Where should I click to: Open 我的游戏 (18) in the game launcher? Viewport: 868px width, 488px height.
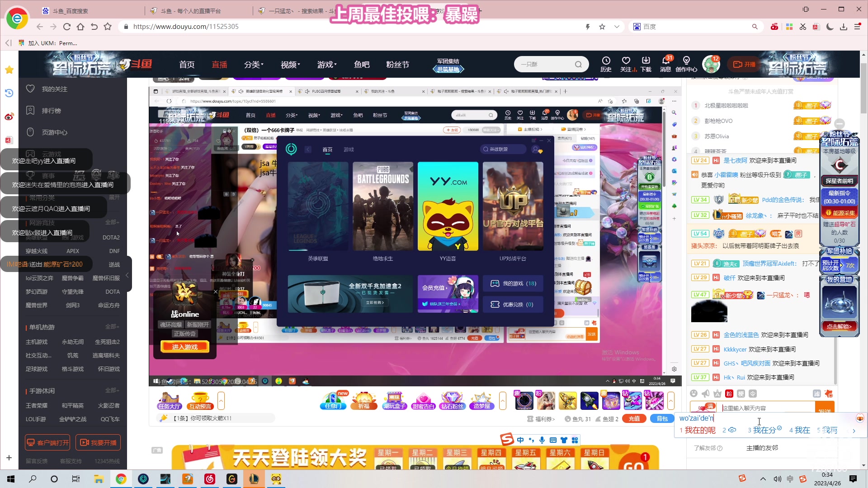513,283
